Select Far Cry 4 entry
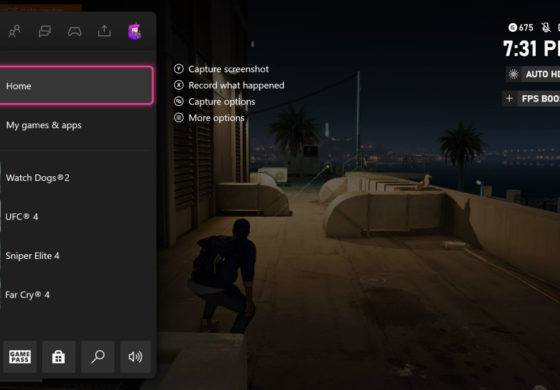The width and height of the screenshot is (560, 390). 77,295
